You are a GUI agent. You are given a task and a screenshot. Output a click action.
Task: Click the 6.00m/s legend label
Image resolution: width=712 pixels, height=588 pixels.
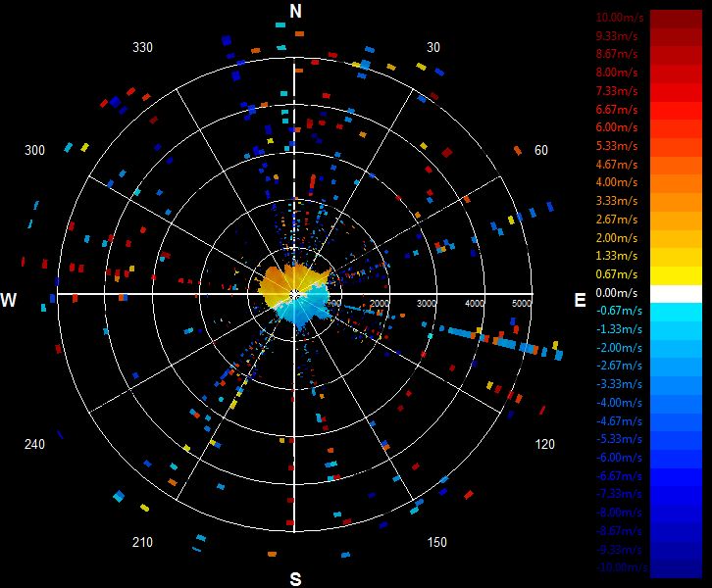click(617, 127)
